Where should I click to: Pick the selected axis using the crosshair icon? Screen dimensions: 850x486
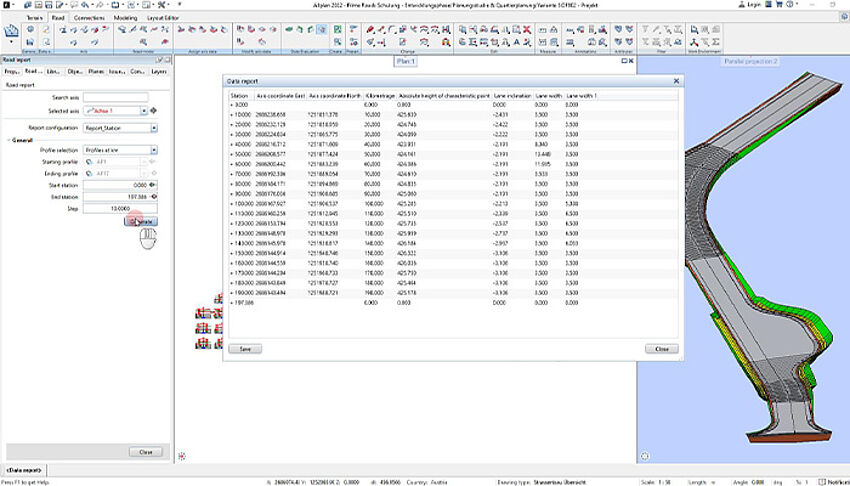coord(153,110)
